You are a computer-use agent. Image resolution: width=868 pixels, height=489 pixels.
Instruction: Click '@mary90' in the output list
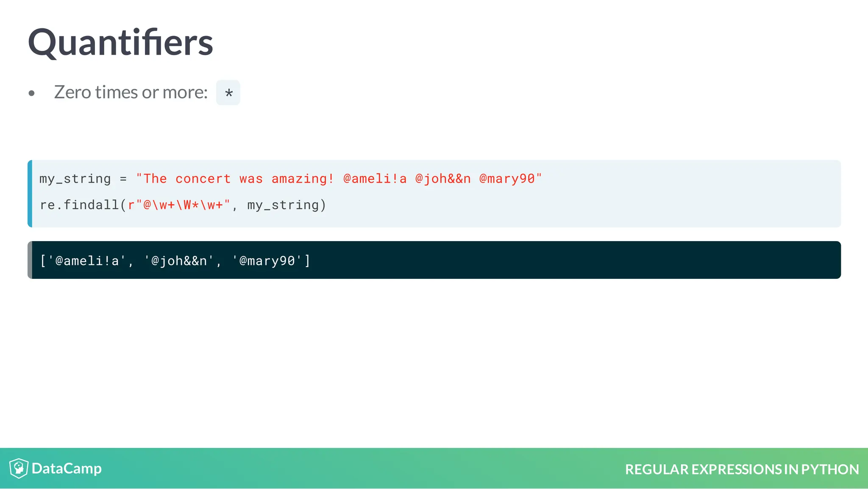(x=267, y=261)
